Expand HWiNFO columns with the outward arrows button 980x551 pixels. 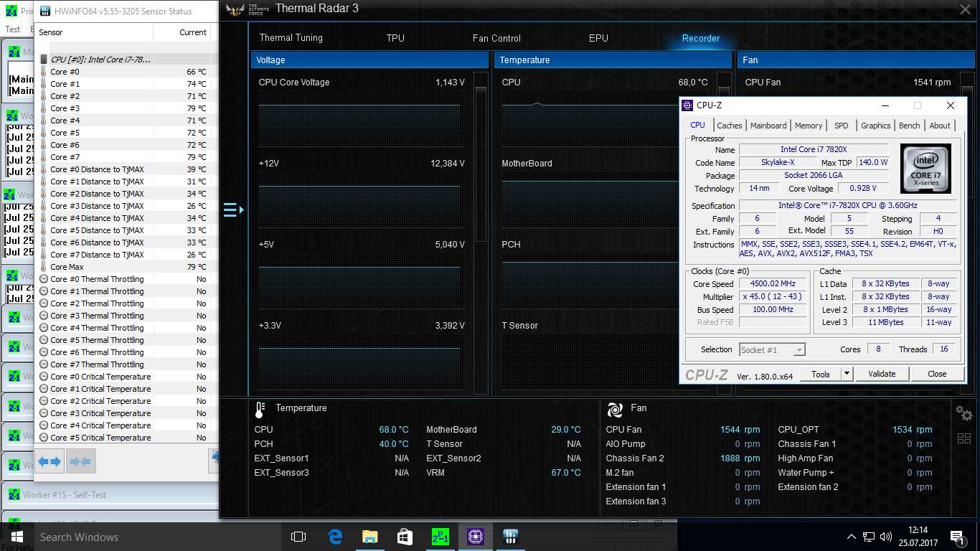[50, 461]
